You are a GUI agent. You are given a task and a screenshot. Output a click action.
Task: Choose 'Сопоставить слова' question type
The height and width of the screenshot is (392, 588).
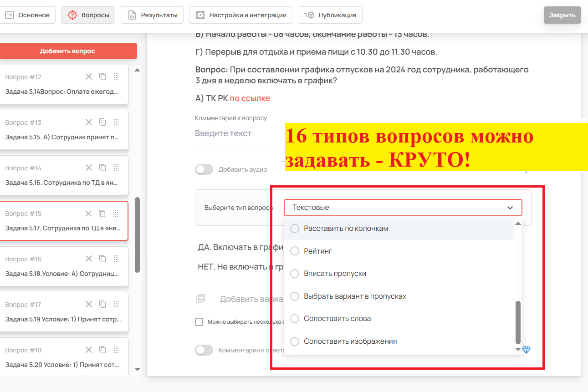337,319
